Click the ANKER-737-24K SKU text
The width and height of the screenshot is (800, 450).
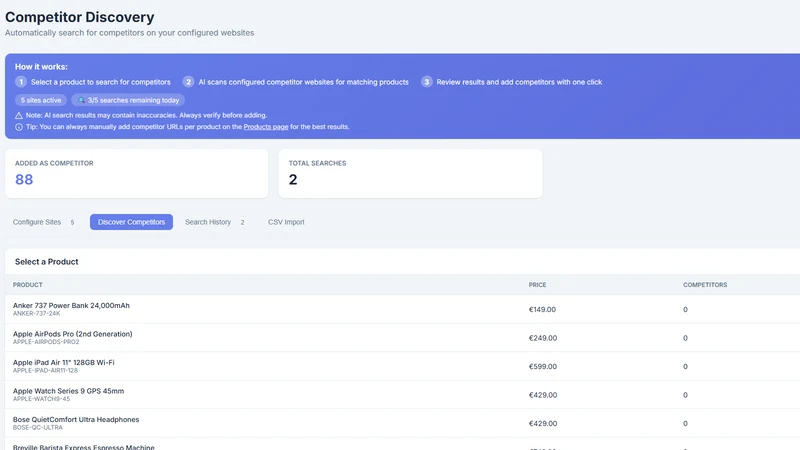[x=36, y=314]
